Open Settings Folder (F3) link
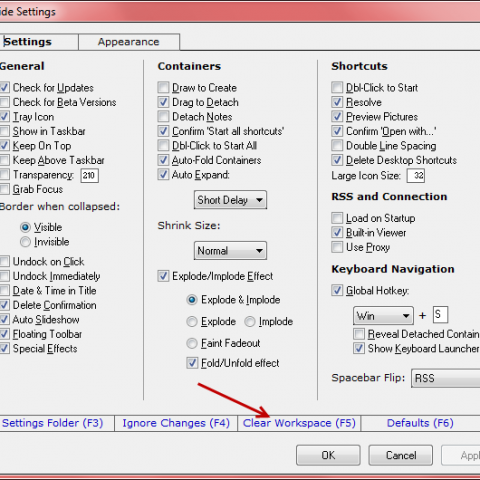The height and width of the screenshot is (480, 480). pyautogui.click(x=52, y=423)
